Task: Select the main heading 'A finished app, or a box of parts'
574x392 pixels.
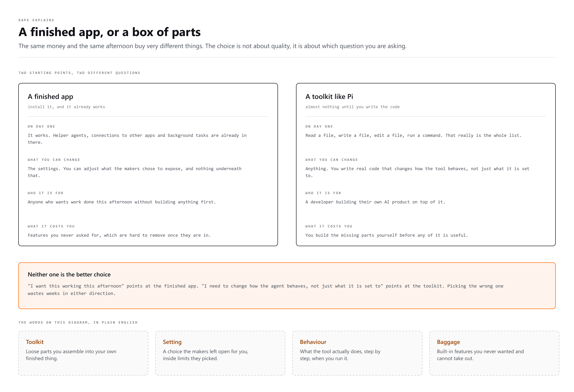Action: coord(109,32)
